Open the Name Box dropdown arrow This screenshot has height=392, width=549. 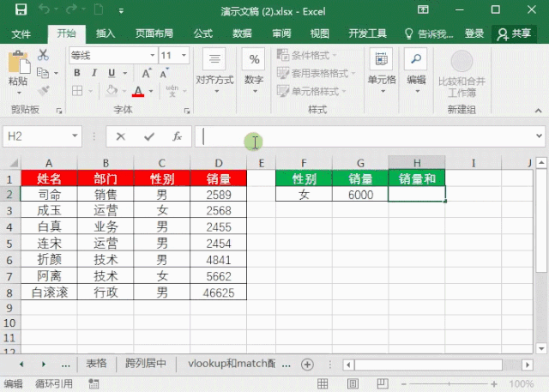point(75,136)
